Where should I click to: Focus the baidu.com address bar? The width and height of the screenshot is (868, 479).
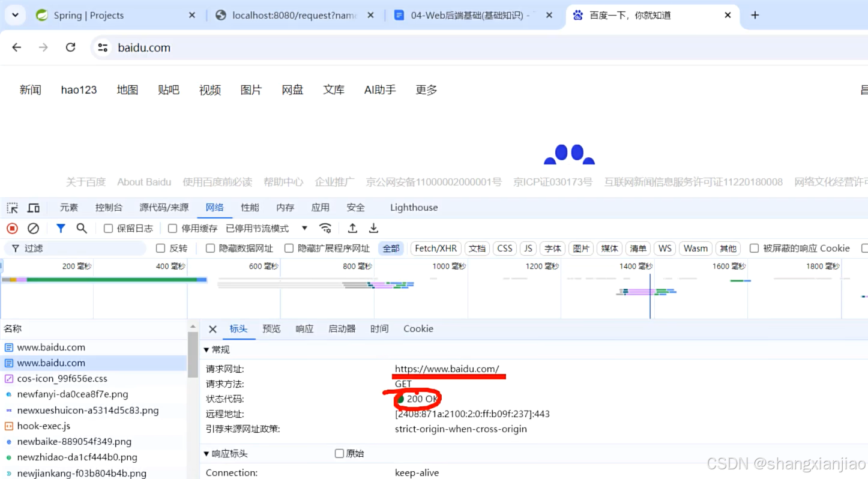(480, 48)
